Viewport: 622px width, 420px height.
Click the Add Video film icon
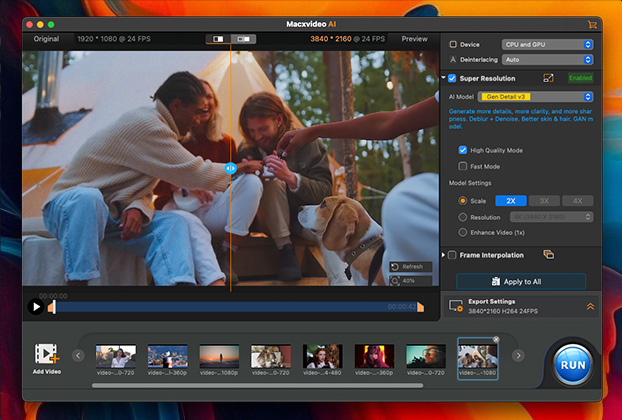(x=47, y=354)
